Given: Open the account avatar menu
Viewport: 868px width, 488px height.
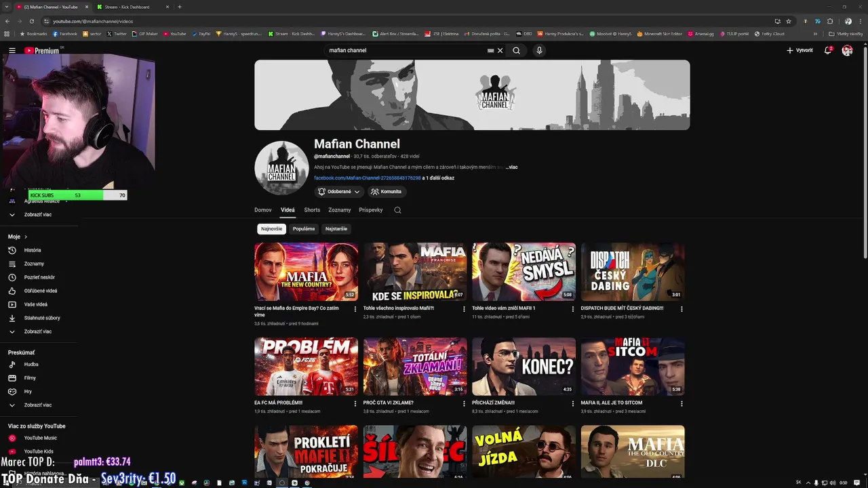Looking at the screenshot, I should pyautogui.click(x=847, y=50).
